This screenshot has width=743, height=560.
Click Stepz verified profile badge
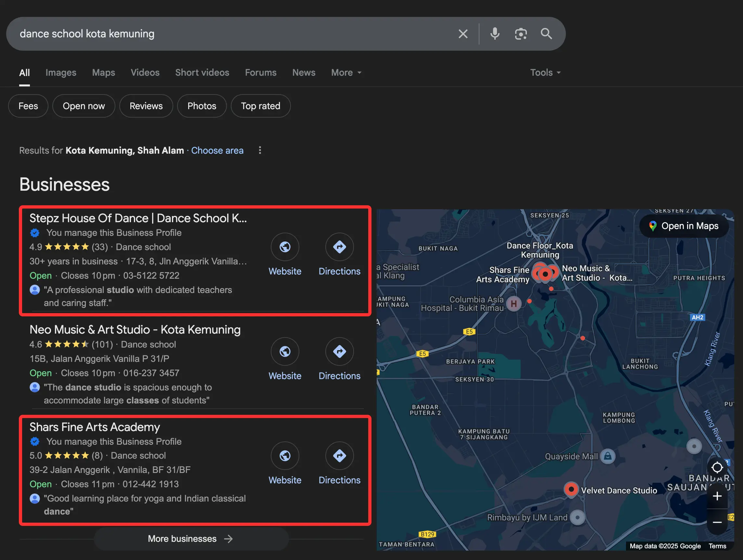[x=34, y=233]
